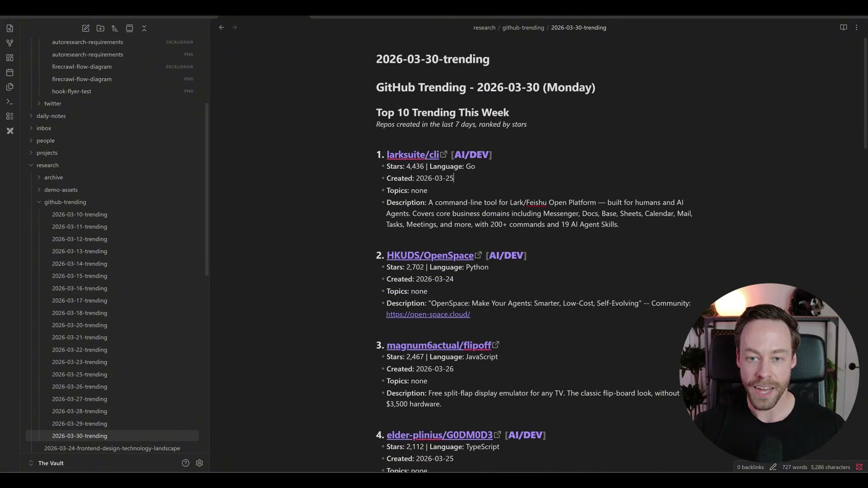The height and width of the screenshot is (488, 868).
Task: Open the elder-plinius/G0DM0D3 repository link
Action: point(439,435)
